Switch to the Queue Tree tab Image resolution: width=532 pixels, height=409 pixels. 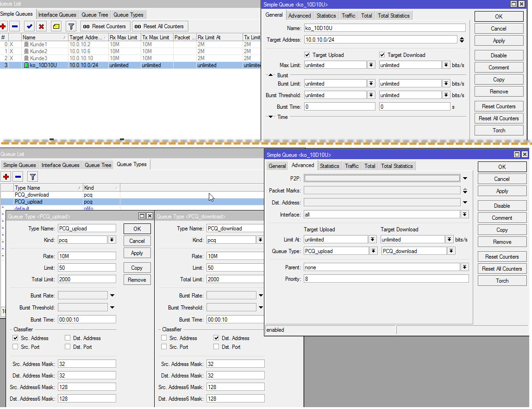[94, 14]
